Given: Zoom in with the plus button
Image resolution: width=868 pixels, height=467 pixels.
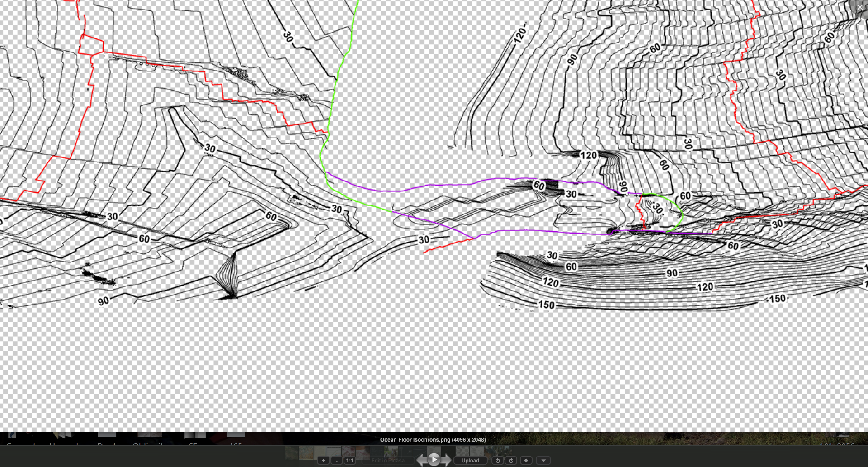Looking at the screenshot, I should tap(323, 461).
